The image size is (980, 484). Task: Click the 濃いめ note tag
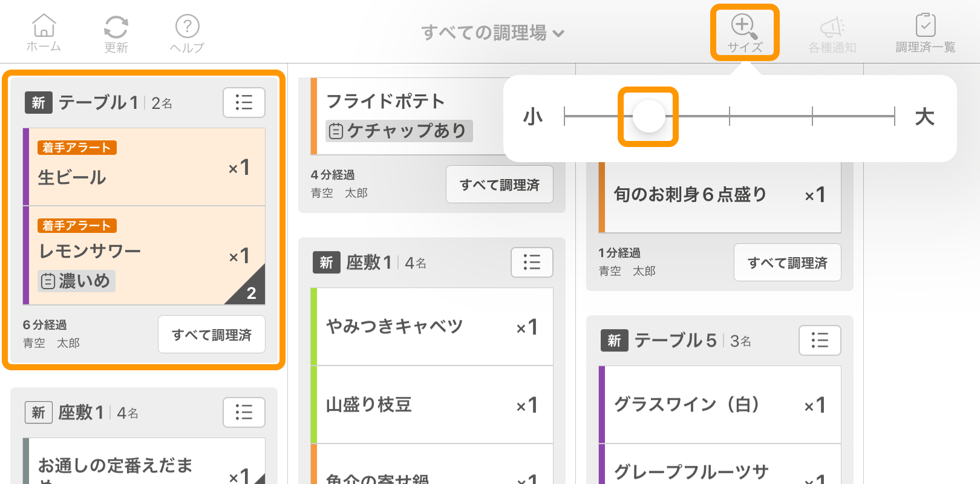point(76,281)
